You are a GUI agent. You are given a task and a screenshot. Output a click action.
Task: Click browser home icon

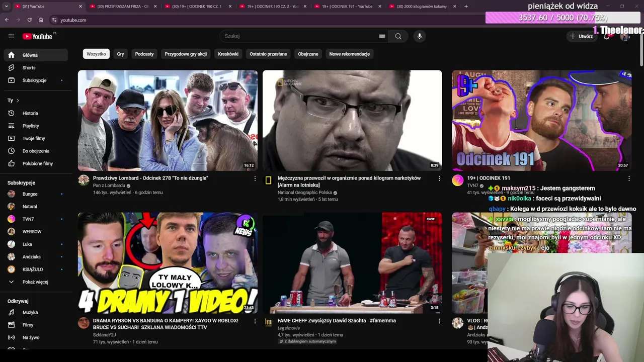click(x=41, y=20)
